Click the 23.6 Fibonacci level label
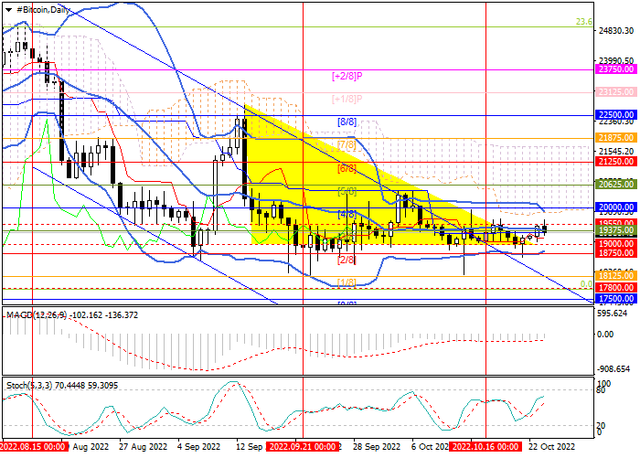The height and width of the screenshot is (457, 640). (584, 22)
